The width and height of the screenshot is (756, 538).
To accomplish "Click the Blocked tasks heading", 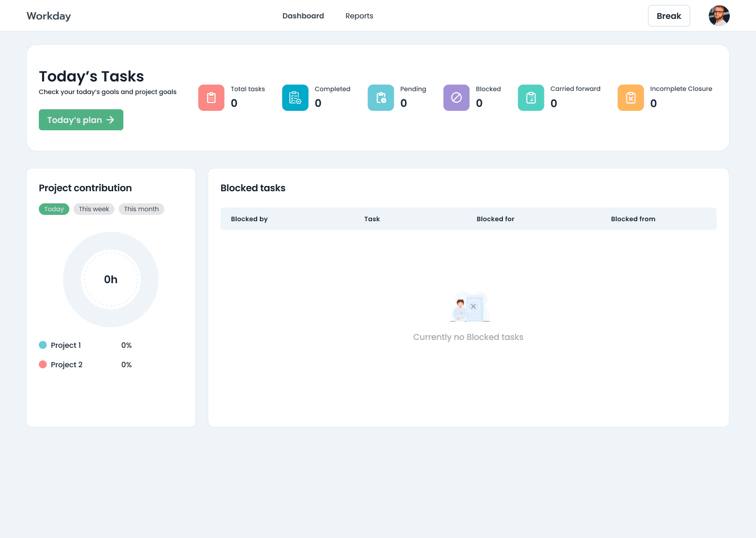I will click(x=253, y=188).
